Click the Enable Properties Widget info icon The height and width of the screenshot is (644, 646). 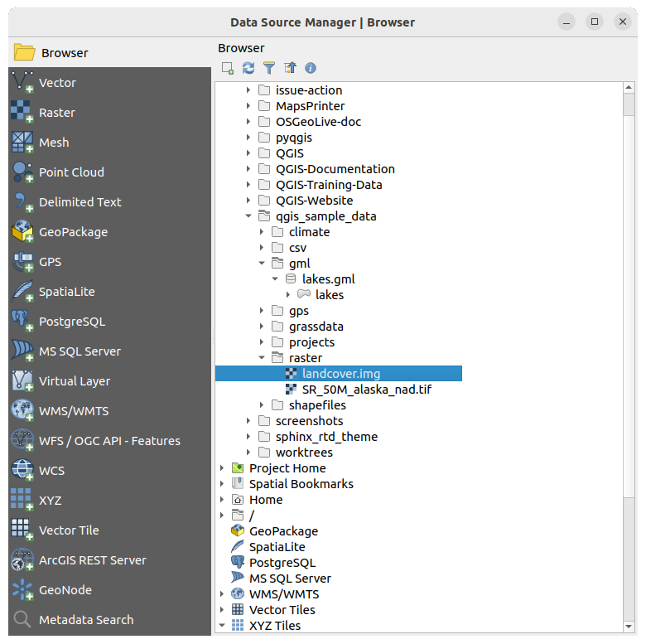click(311, 68)
